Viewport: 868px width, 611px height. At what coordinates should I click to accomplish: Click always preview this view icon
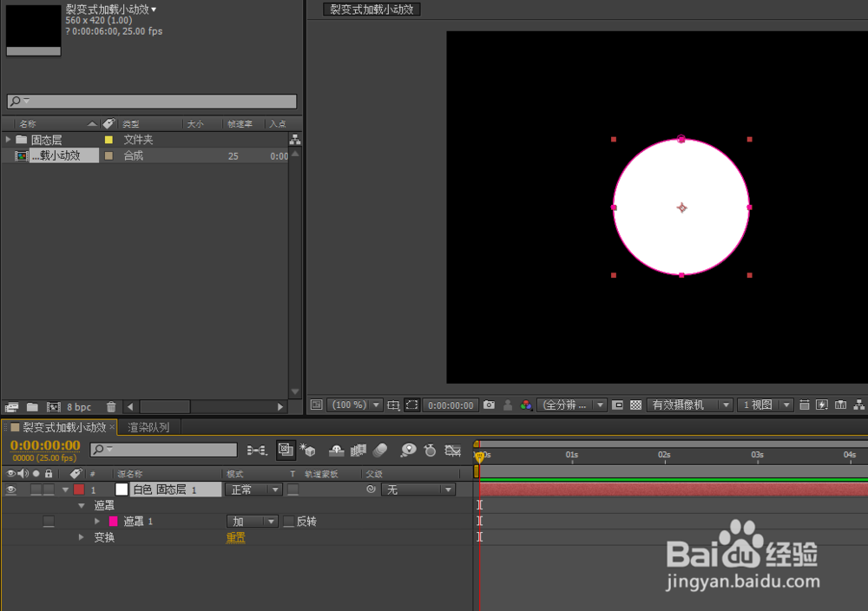click(316, 405)
